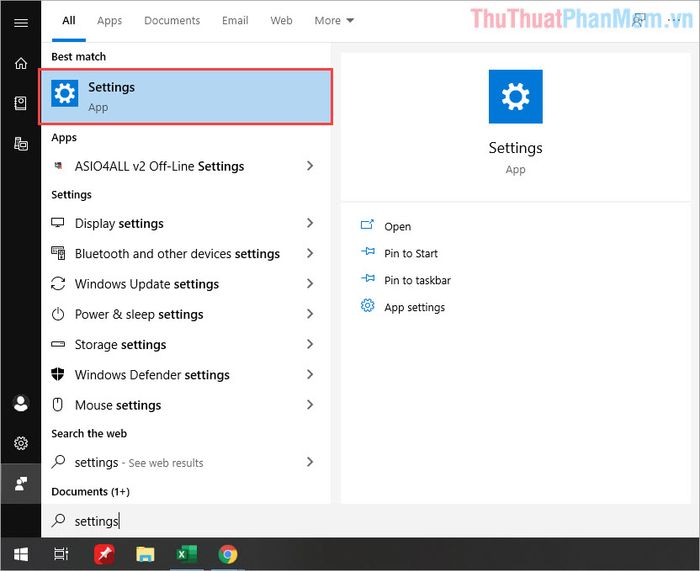Click the Windows Start button
This screenshot has width=700, height=571.
[x=21, y=554]
